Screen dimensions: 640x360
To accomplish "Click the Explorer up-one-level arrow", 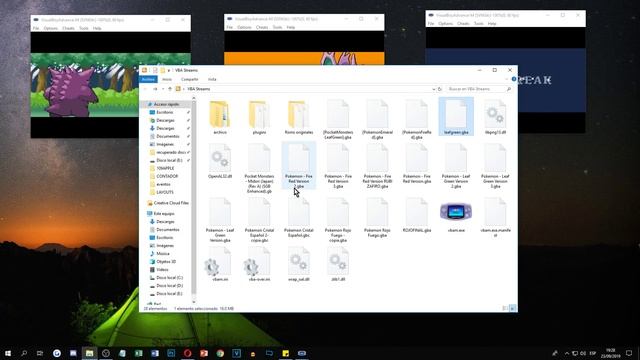I will [170, 89].
